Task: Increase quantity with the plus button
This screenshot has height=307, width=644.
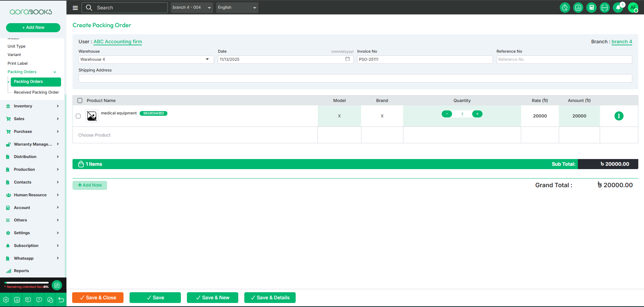Action: tap(477, 114)
